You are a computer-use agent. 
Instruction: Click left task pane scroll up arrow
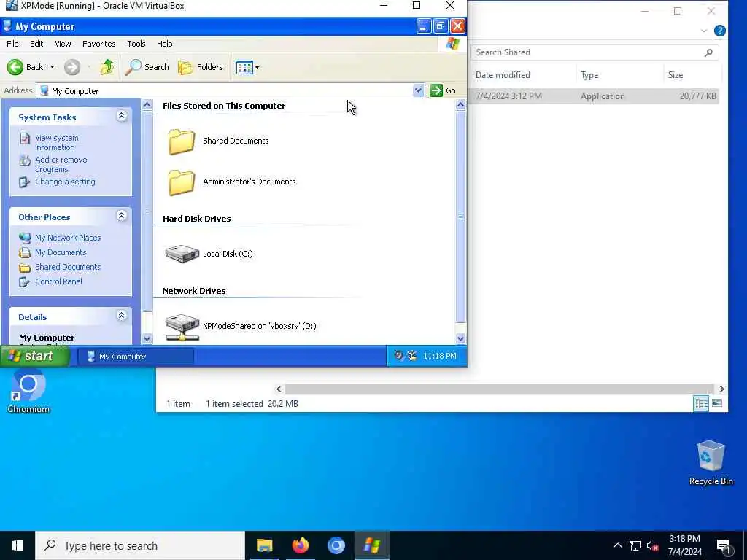[147, 104]
